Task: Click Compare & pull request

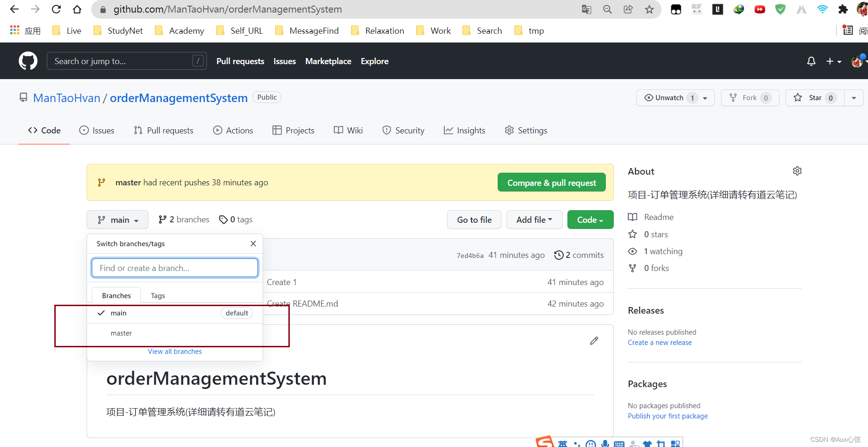Action: click(552, 182)
